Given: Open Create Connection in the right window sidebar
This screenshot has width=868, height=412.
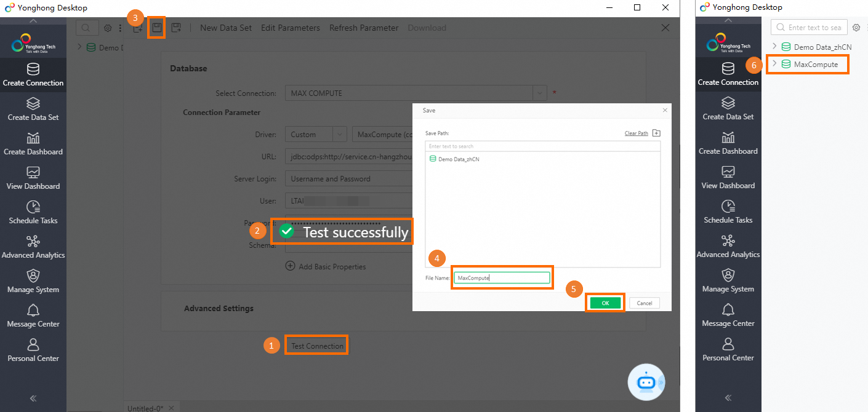Looking at the screenshot, I should point(728,74).
